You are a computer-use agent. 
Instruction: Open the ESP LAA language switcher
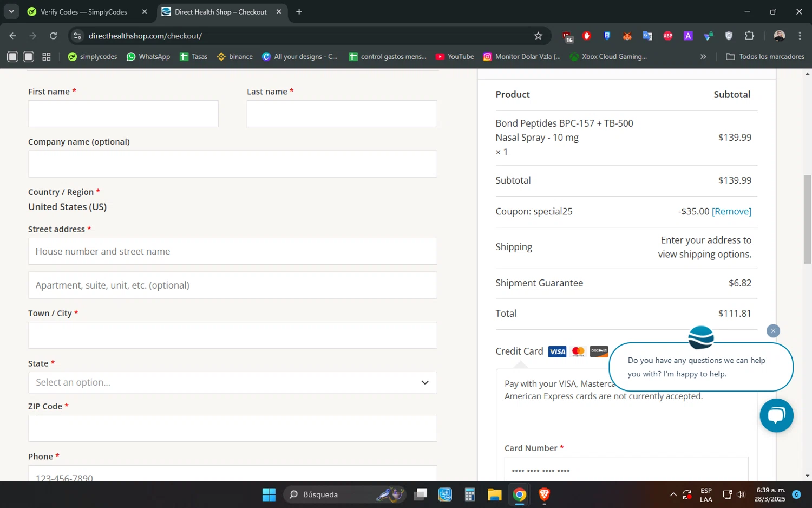coord(706,495)
